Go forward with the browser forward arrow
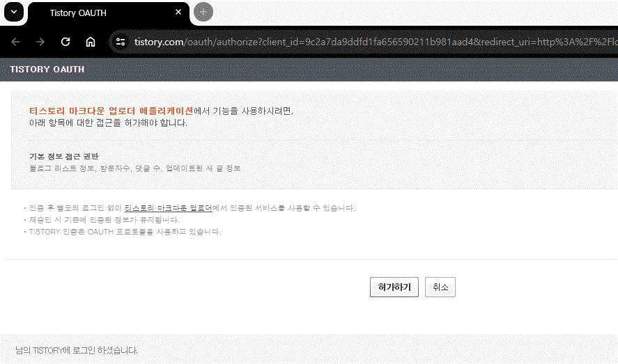 (x=40, y=42)
